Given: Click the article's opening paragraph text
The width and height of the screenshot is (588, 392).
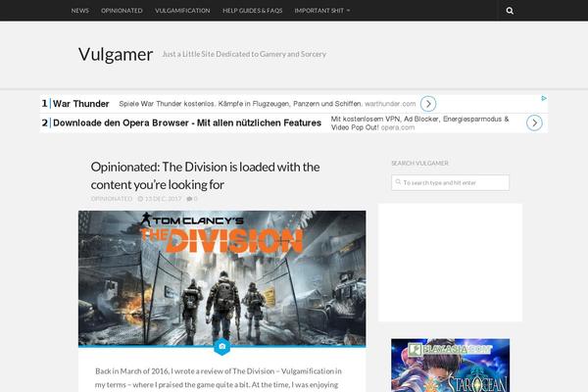Looking at the screenshot, I should pos(219,378).
